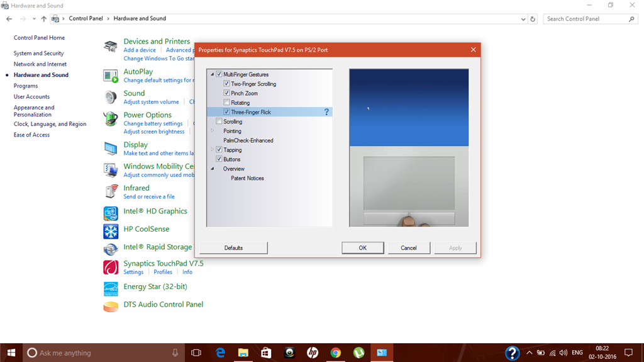Open the Power Options battery icon
Viewport: 644px width, 362px height.
[111, 119]
